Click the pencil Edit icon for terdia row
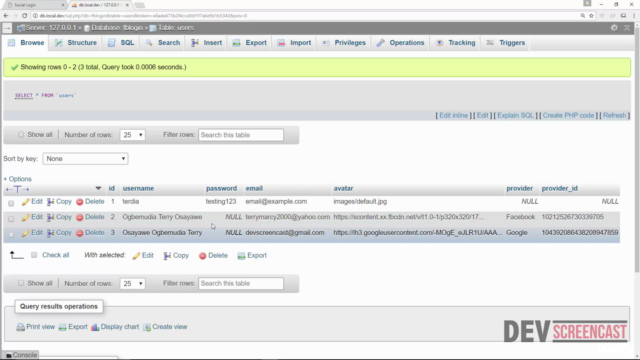This screenshot has height=360, width=640. point(25,202)
